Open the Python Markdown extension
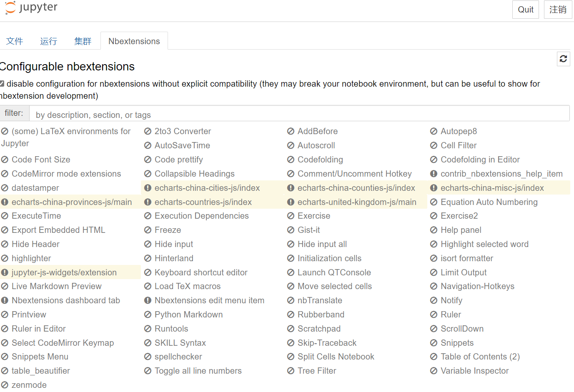Viewport: 574px width, 392px height. click(188, 315)
